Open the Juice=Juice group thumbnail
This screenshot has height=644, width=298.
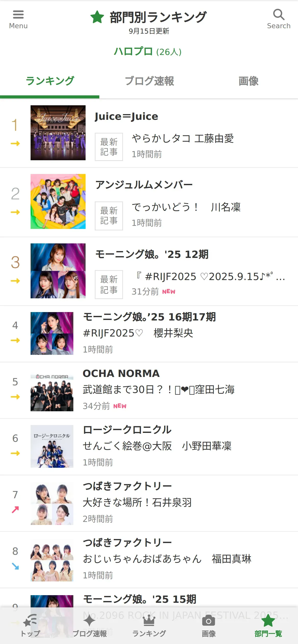pyautogui.click(x=58, y=133)
